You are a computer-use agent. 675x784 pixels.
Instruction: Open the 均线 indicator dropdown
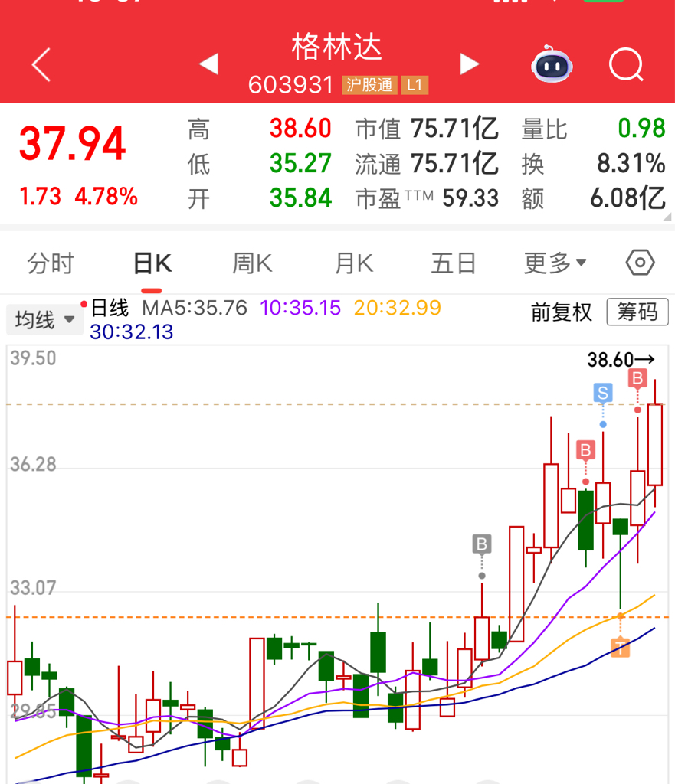coord(44,319)
